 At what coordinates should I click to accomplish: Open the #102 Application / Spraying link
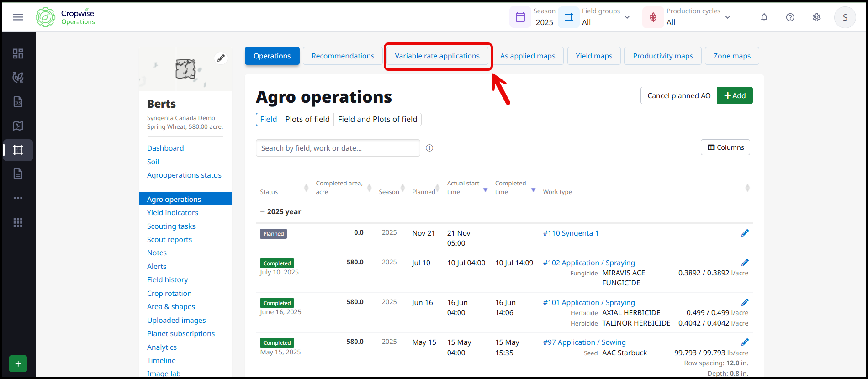[588, 263]
